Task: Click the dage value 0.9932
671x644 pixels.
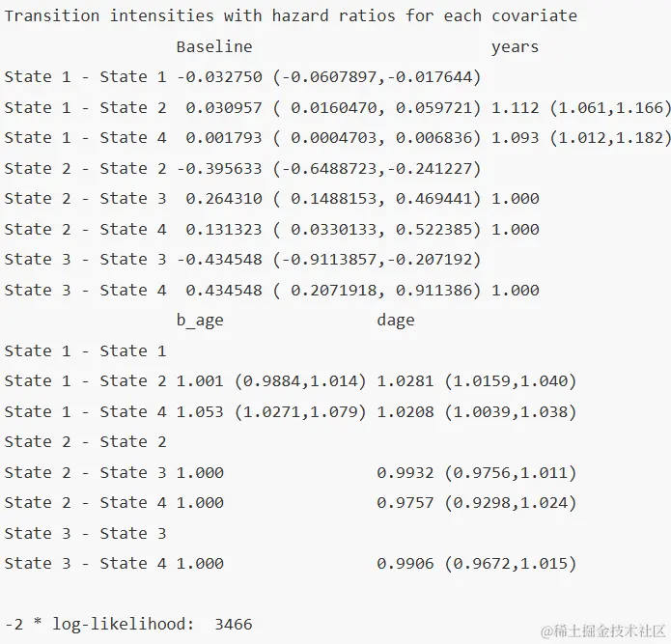Action: tap(405, 472)
